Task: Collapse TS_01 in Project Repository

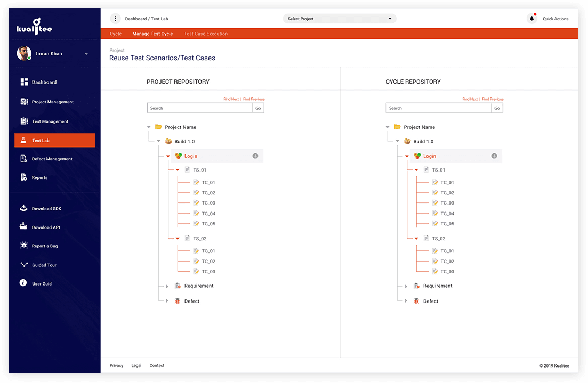Action: pos(178,170)
